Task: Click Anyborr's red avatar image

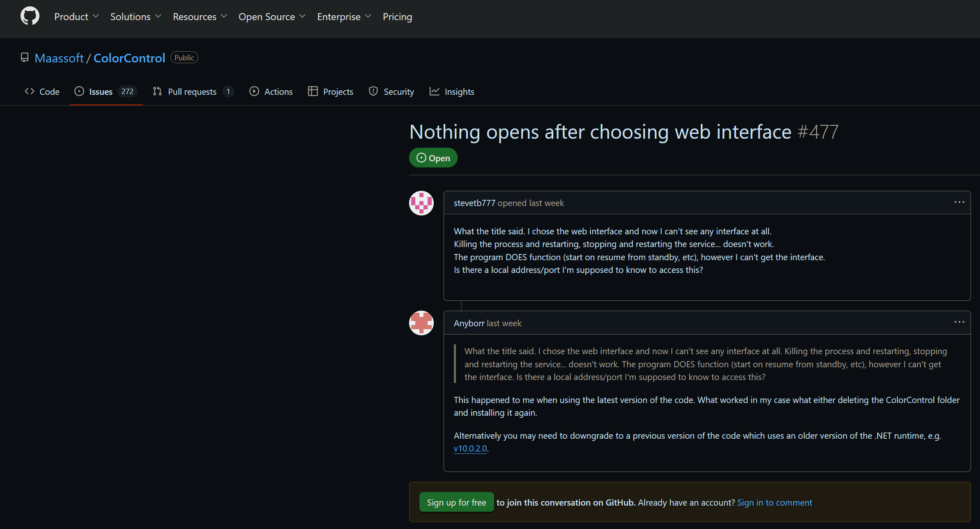Action: coord(421,323)
